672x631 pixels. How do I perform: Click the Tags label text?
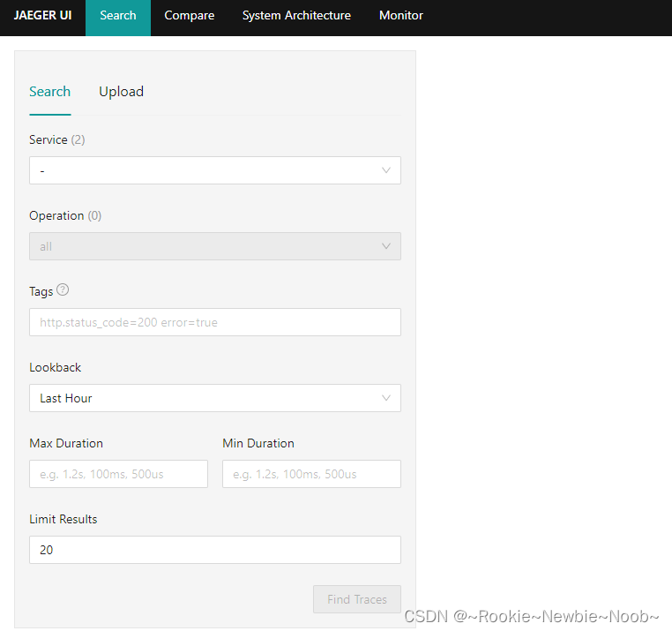coord(41,292)
